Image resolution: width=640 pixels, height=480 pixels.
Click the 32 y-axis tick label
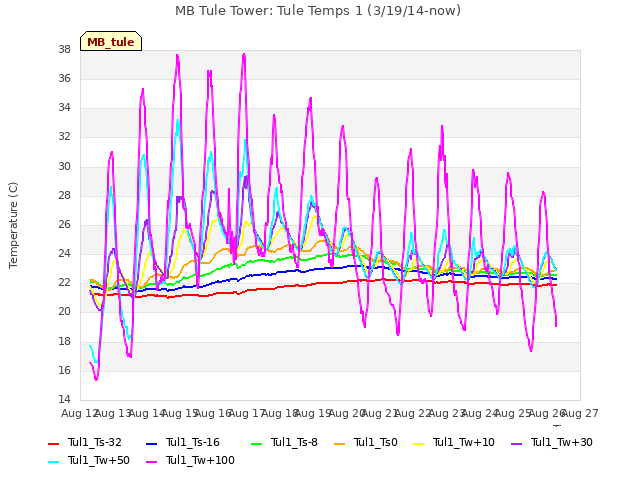pos(64,137)
